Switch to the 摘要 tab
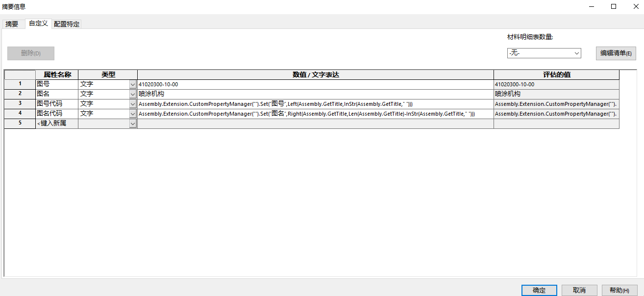644x296 pixels. [12, 24]
